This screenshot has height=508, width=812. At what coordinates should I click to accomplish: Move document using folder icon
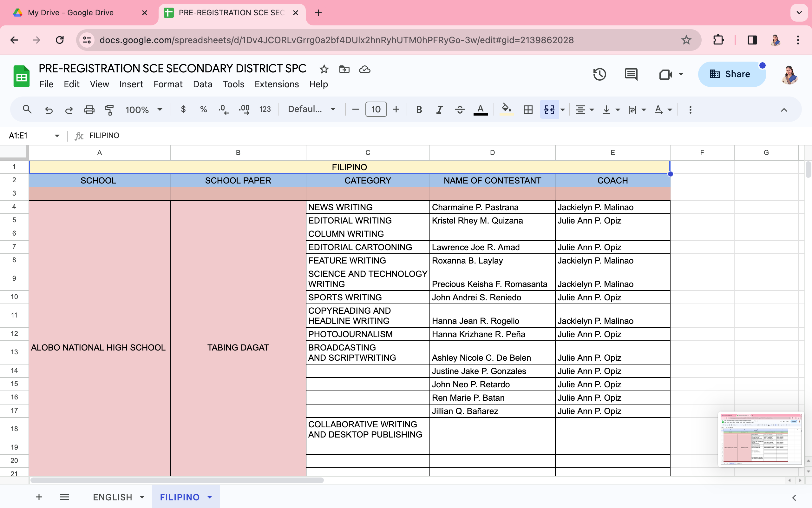(x=344, y=69)
